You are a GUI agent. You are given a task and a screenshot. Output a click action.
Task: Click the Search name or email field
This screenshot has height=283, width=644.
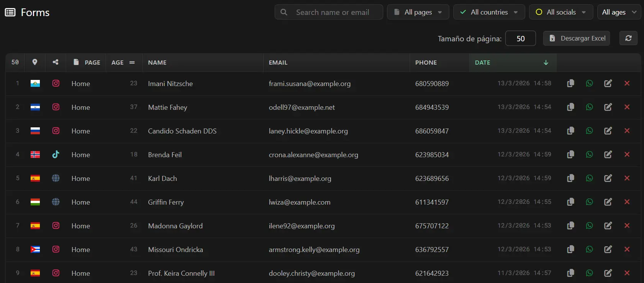pos(333,12)
